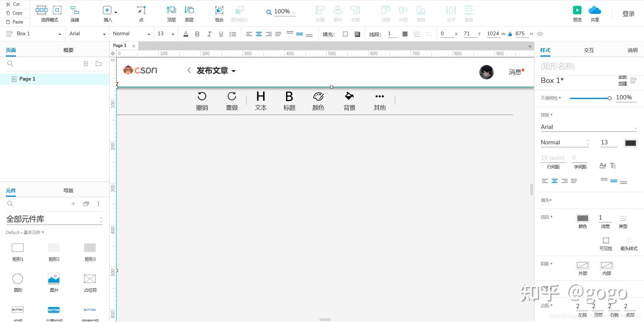644x322 pixels.
Task: Select the 点 point tool
Action: click(x=141, y=10)
